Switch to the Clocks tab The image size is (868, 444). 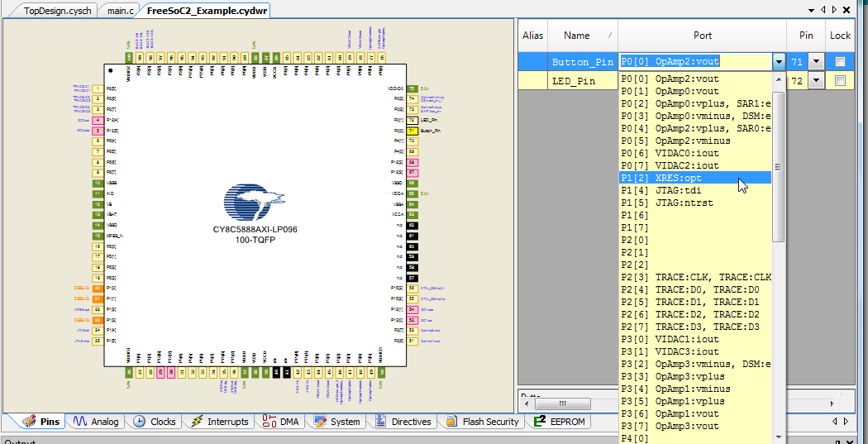155,422
